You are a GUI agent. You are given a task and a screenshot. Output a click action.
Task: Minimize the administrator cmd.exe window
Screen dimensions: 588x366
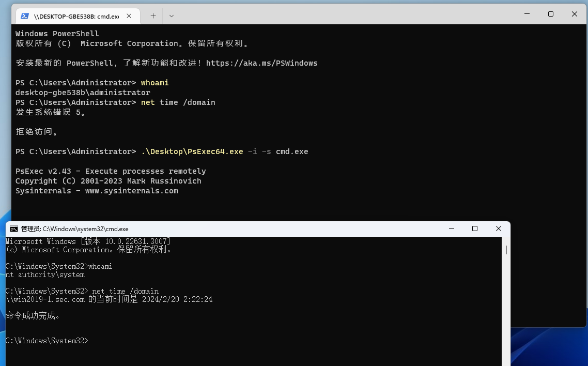pyautogui.click(x=451, y=229)
